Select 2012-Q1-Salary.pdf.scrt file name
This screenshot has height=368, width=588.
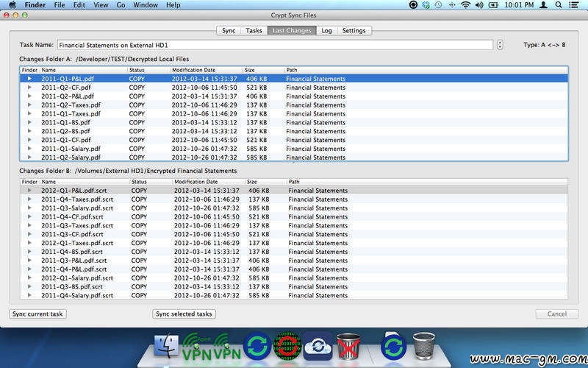click(x=77, y=278)
